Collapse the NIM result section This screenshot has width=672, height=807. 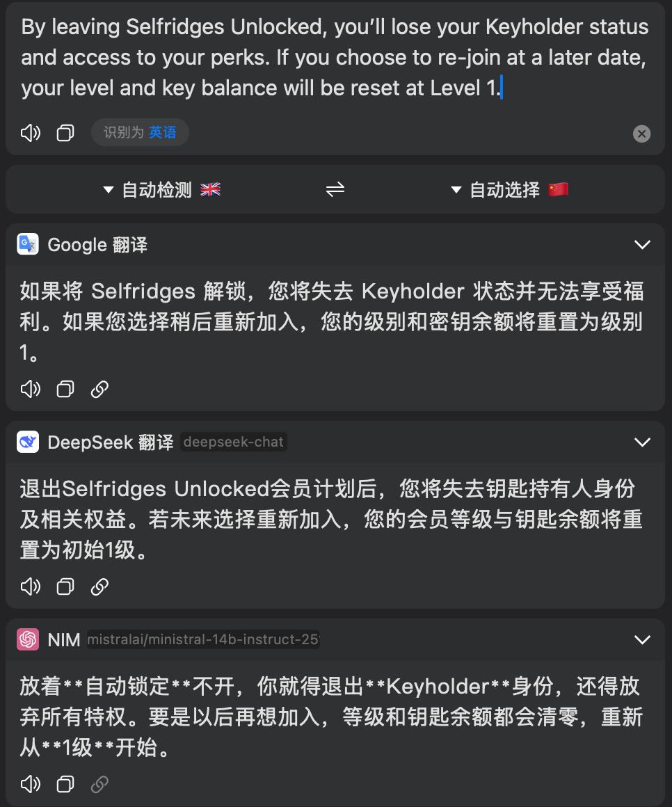point(642,639)
